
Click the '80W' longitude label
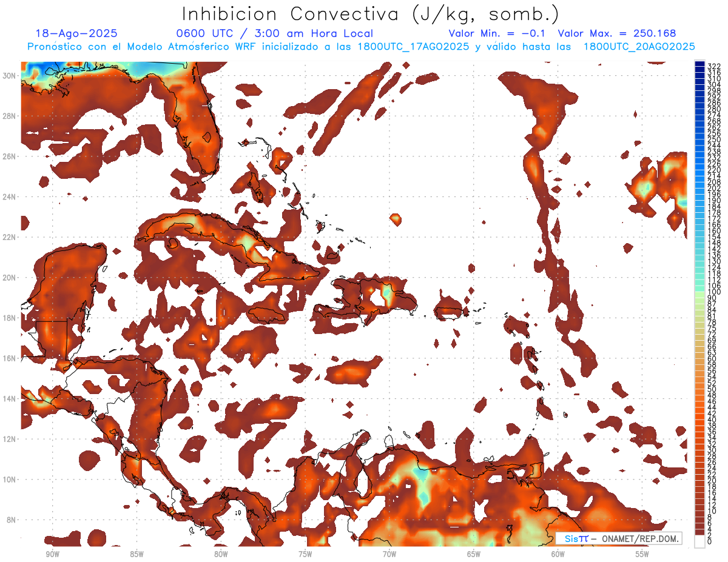[x=221, y=554]
